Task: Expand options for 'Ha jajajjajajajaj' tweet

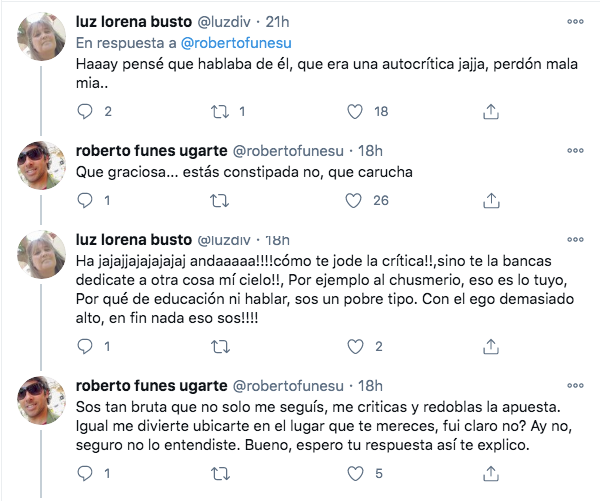Action: pyautogui.click(x=575, y=240)
